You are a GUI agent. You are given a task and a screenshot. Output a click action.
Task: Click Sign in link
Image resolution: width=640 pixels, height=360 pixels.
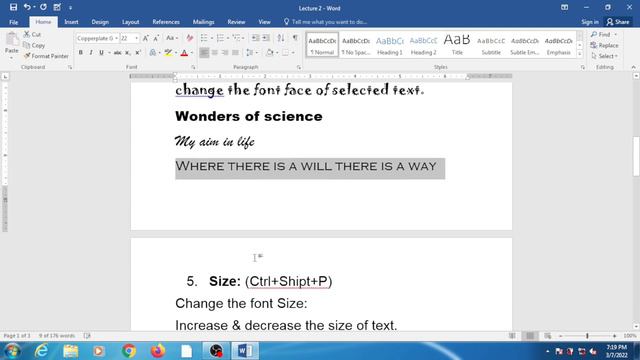coord(590,22)
